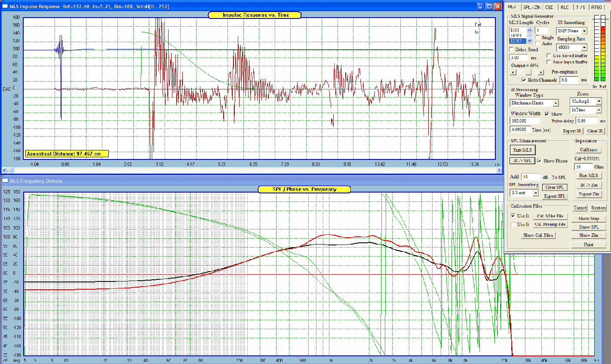Click the MLS Frequency Domain window title icon

coord(5,181)
